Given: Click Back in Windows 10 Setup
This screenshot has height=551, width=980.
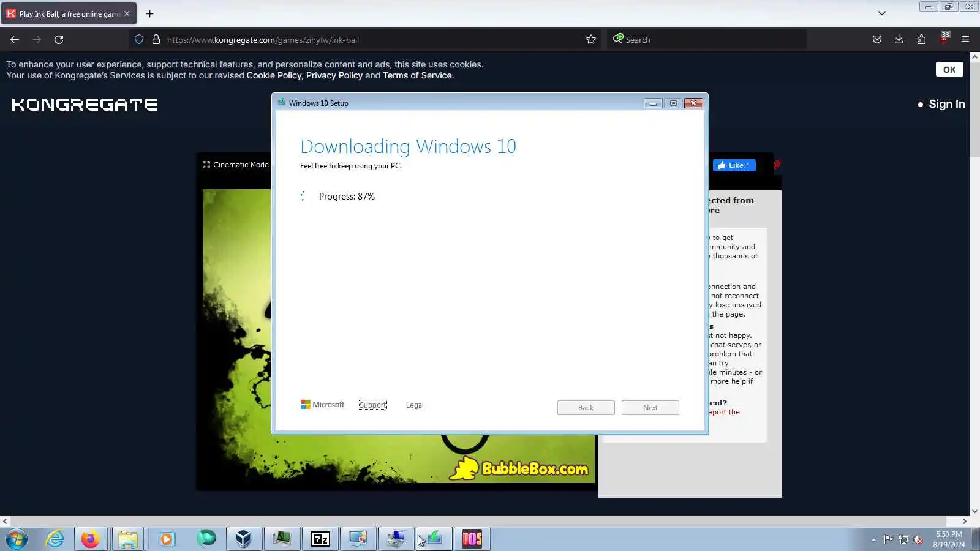Looking at the screenshot, I should [x=586, y=408].
